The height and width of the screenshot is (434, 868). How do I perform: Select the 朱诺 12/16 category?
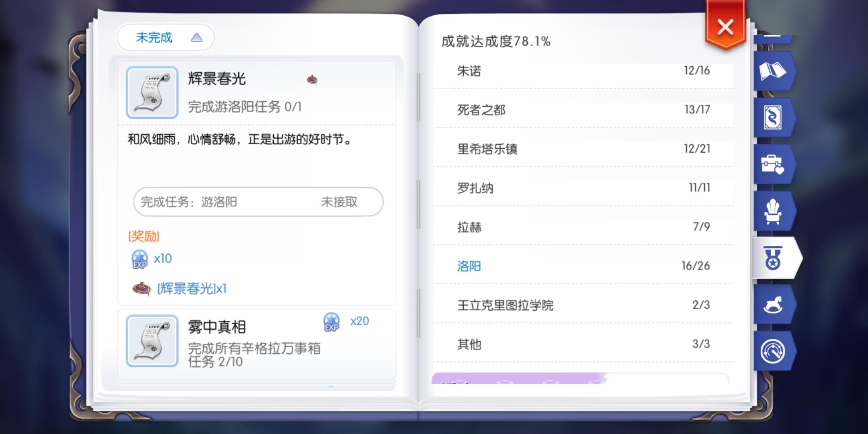pos(583,71)
